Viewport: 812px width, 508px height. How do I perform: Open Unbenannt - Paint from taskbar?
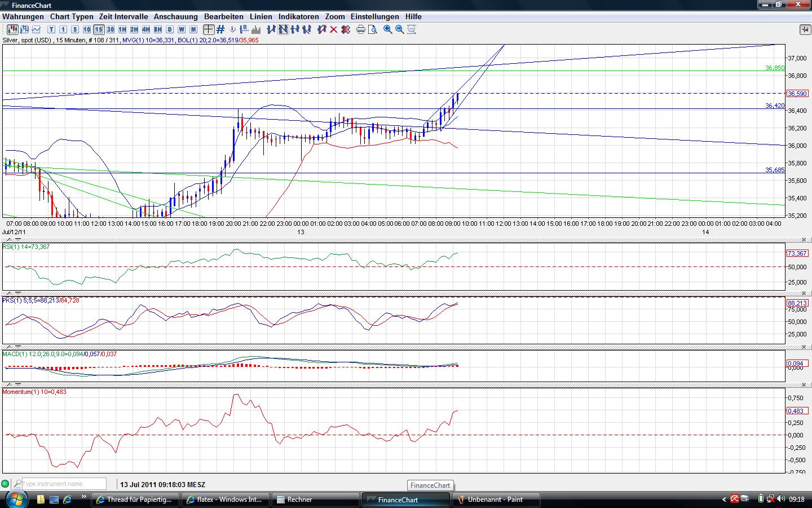click(x=496, y=500)
